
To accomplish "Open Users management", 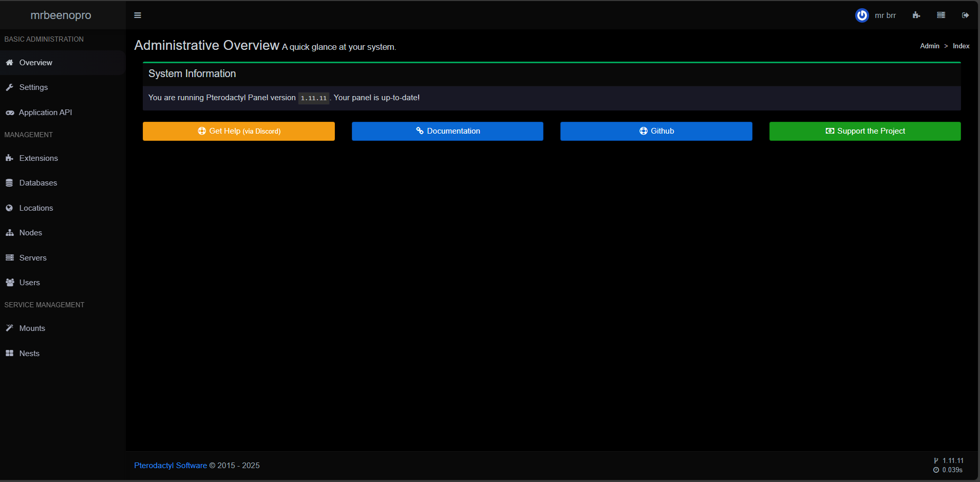I will pyautogui.click(x=29, y=283).
